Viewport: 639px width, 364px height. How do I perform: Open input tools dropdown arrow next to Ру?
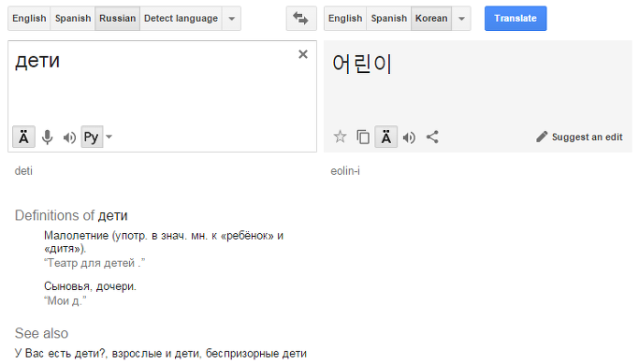(x=109, y=137)
